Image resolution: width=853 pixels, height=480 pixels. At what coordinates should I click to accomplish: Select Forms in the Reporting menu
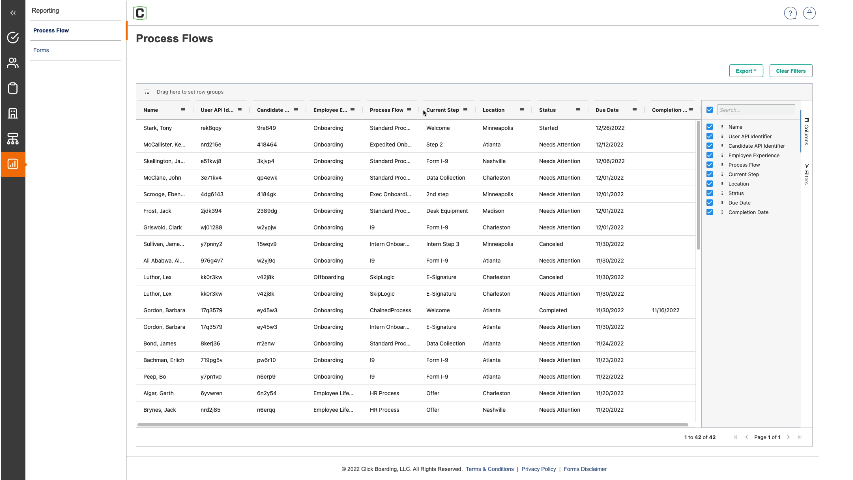point(41,49)
